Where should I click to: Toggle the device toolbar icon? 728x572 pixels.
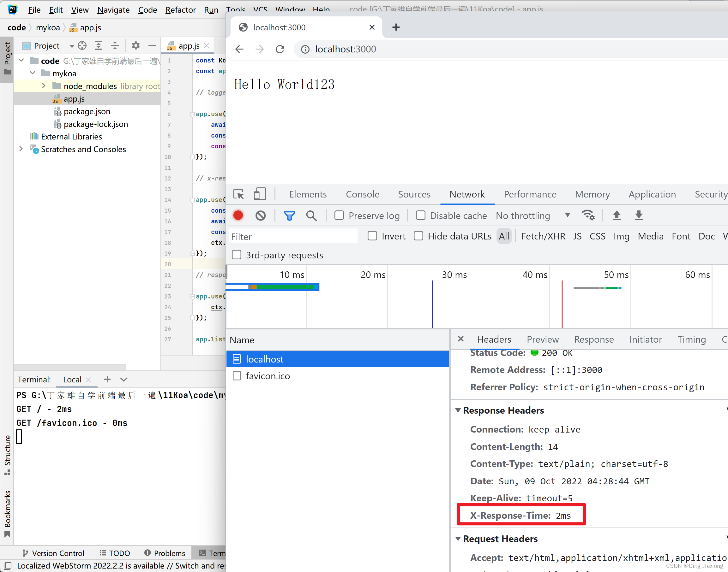click(260, 194)
